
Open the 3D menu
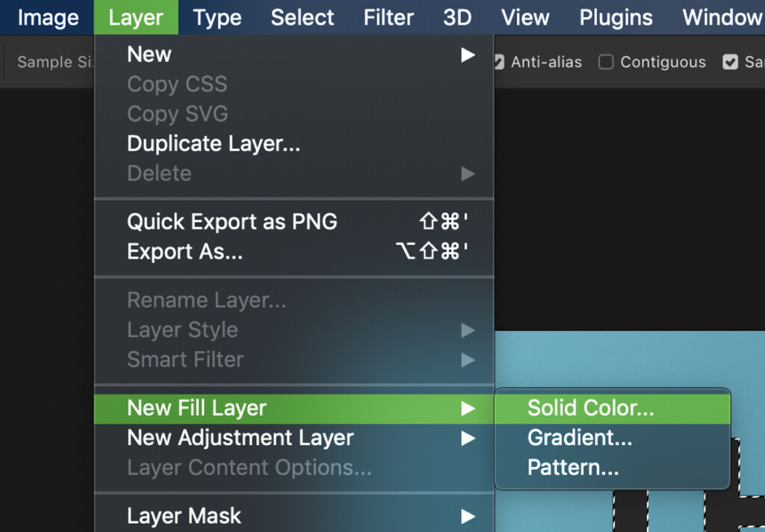(457, 17)
